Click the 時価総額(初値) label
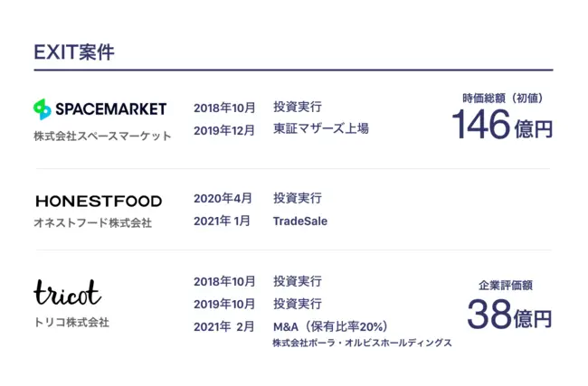588x386 pixels. (502, 99)
